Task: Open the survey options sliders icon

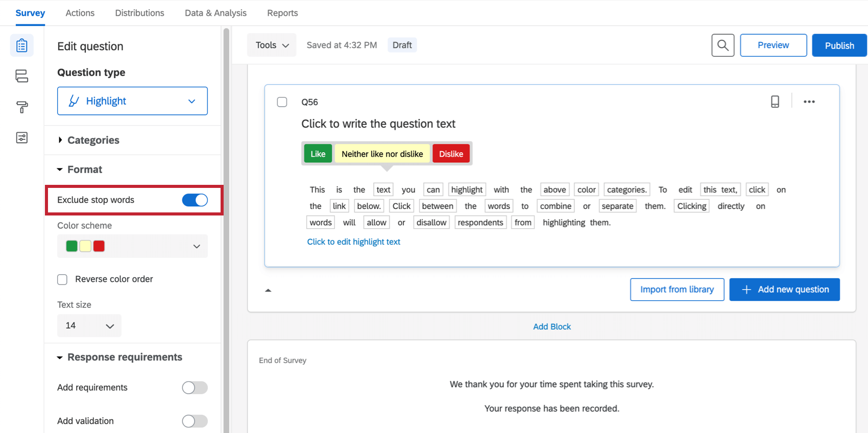Action: tap(21, 137)
